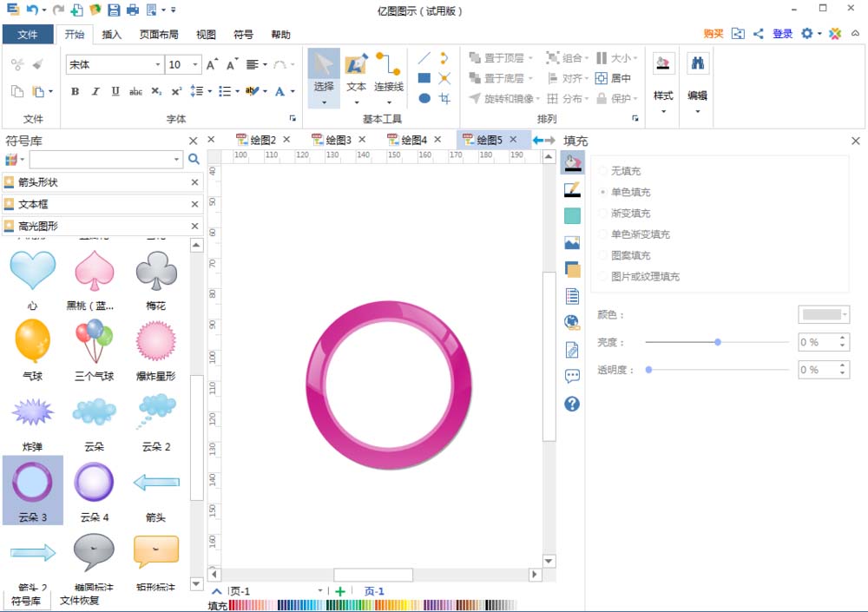Click the Print icon in quick access bar
868x612 pixels.
pos(132,10)
